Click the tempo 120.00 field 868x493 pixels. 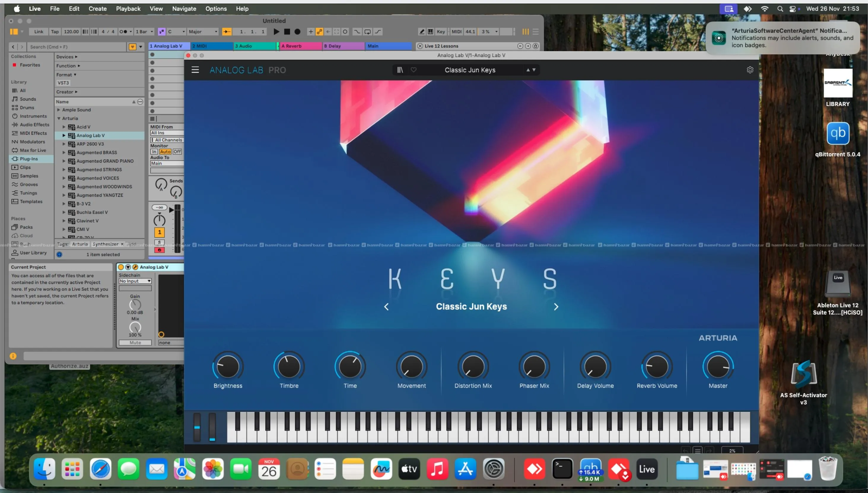(x=71, y=31)
